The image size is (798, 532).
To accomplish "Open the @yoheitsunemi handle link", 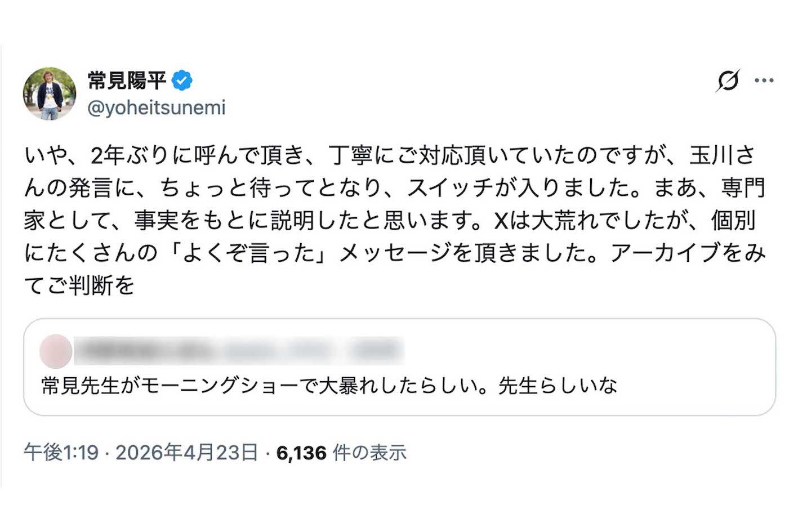I will tap(157, 108).
